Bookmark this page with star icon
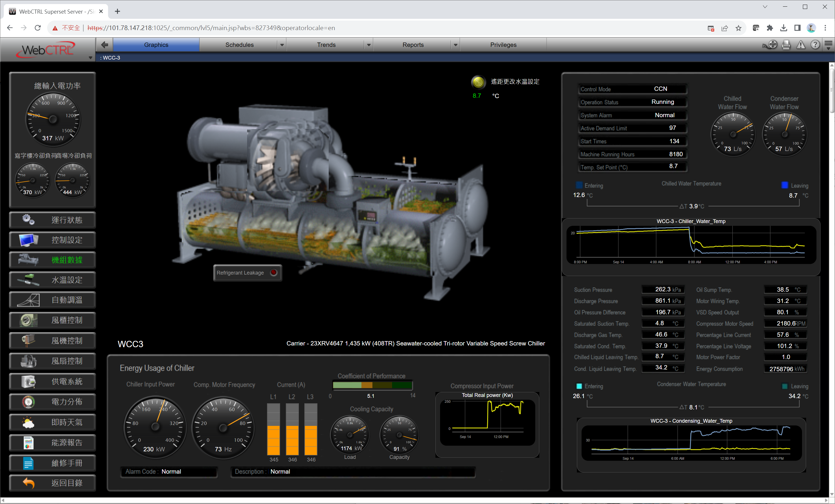The image size is (835, 504). (738, 28)
